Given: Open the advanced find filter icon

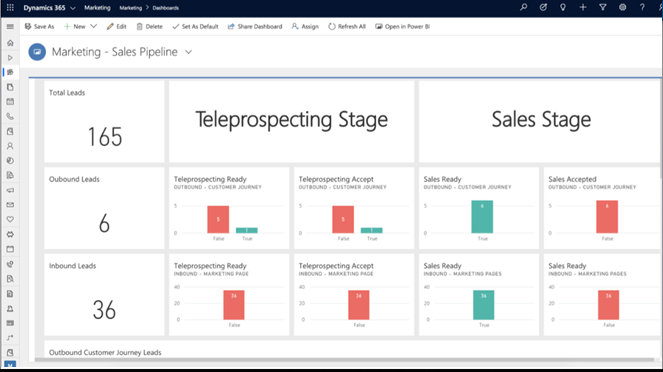Looking at the screenshot, I should 603,7.
